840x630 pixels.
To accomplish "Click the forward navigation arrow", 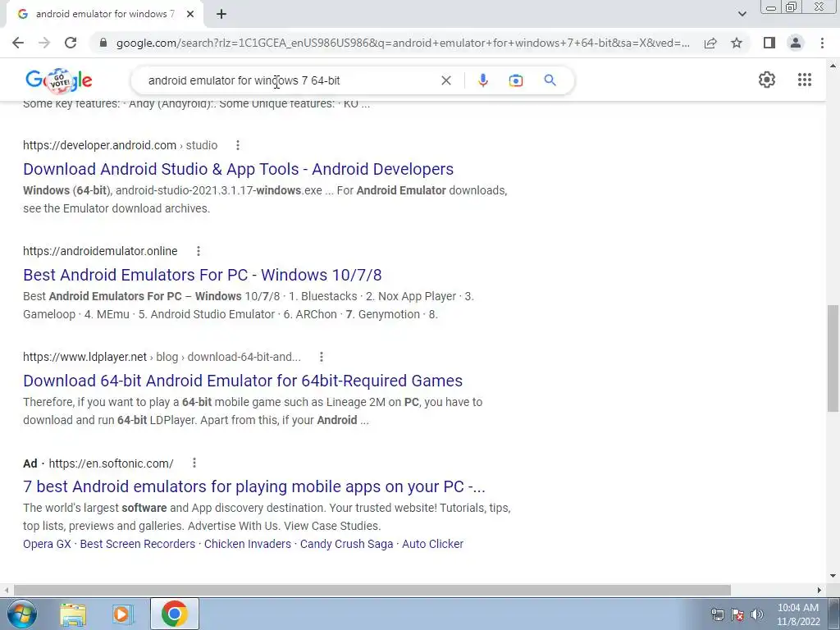I will pos(44,43).
